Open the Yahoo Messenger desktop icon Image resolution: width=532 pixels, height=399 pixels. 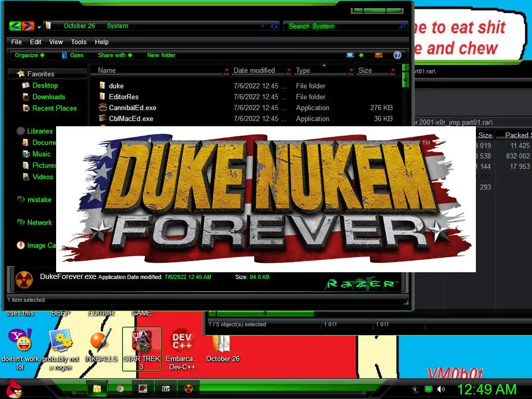tap(20, 350)
